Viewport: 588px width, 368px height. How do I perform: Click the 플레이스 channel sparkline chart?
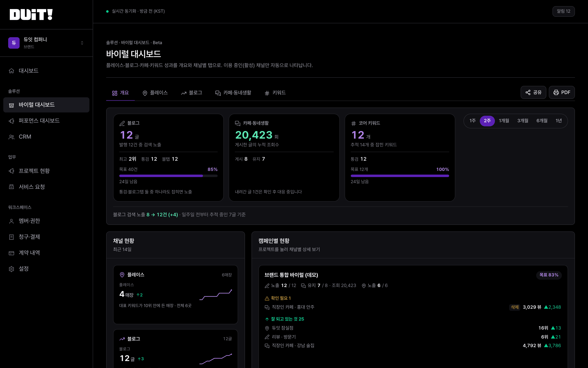[x=216, y=294]
